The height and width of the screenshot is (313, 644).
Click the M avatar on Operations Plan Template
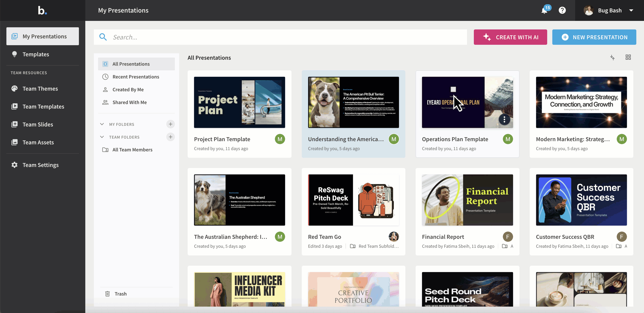tap(508, 139)
